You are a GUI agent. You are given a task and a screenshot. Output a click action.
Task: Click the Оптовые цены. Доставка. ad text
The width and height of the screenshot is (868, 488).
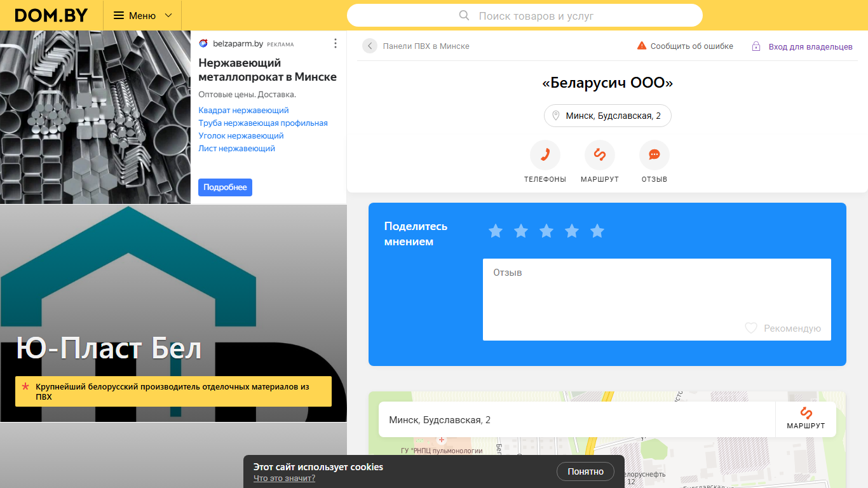(x=247, y=95)
